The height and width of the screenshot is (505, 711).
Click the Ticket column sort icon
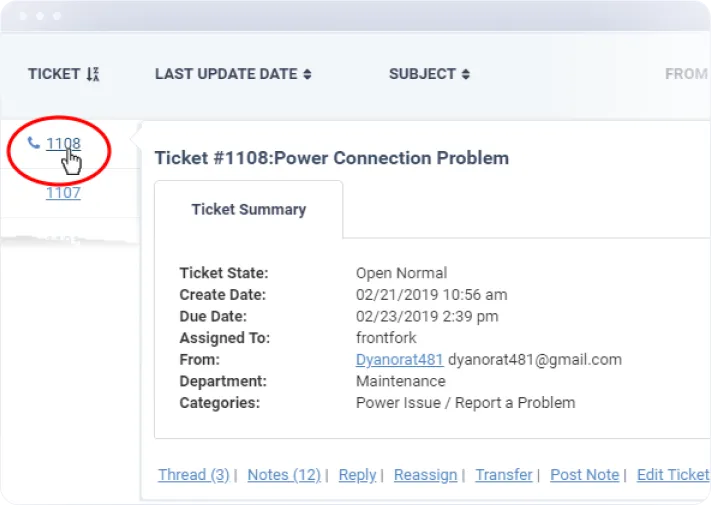[93, 74]
